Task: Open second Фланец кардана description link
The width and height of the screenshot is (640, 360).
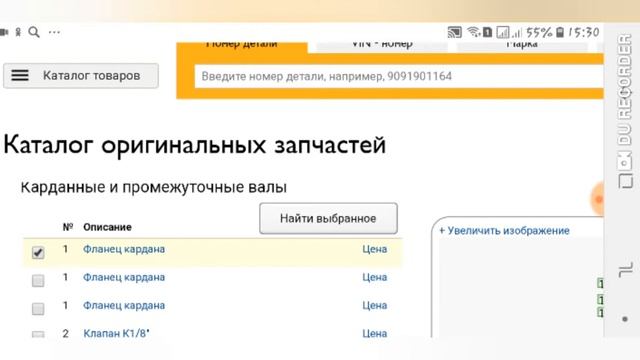Action: pos(124,277)
